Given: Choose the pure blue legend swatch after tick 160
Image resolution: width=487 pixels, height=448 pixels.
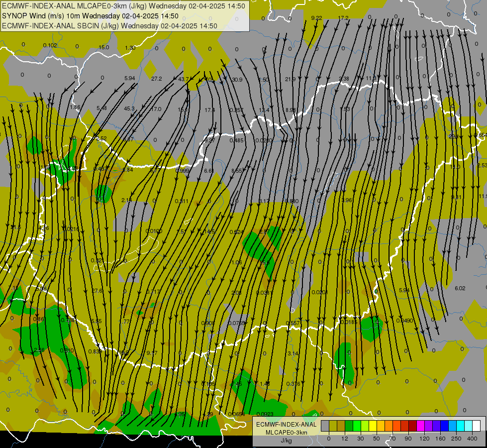Looking at the screenshot, I should pyautogui.click(x=444, y=426).
